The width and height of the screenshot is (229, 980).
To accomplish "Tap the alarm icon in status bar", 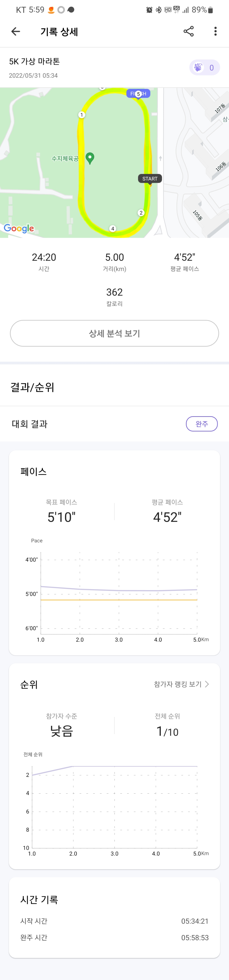I will click(x=149, y=10).
